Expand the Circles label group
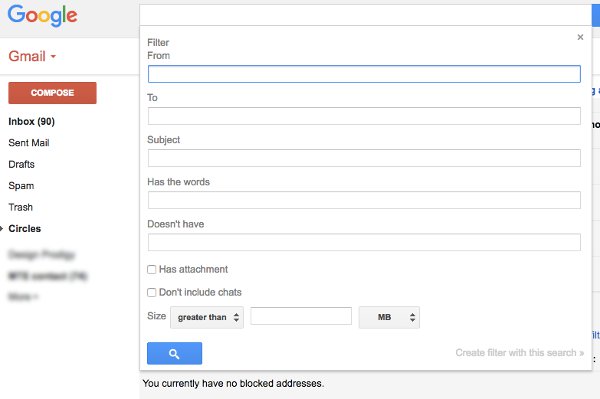 click(2, 229)
